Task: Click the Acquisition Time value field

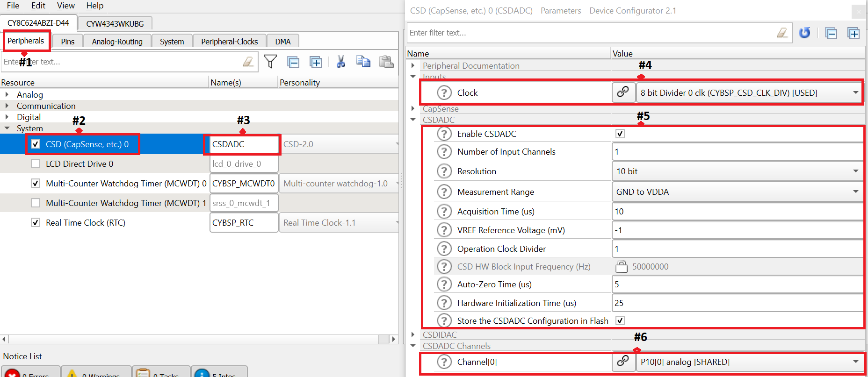Action: 738,211
